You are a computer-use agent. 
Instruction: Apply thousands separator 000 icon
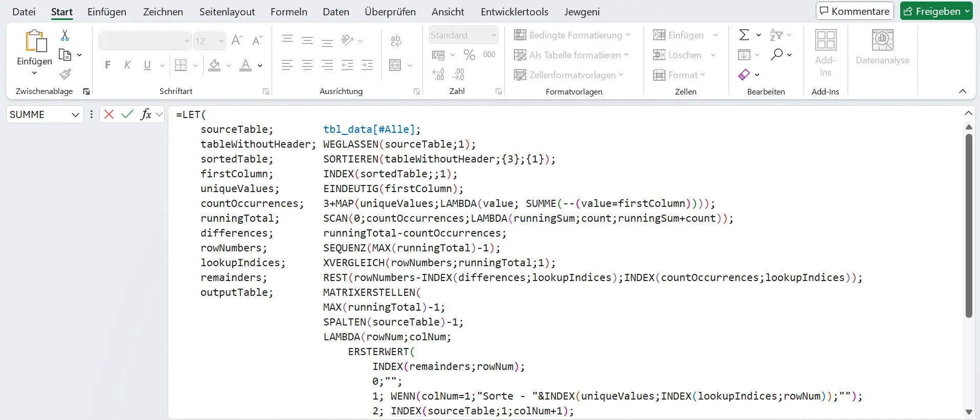click(489, 55)
